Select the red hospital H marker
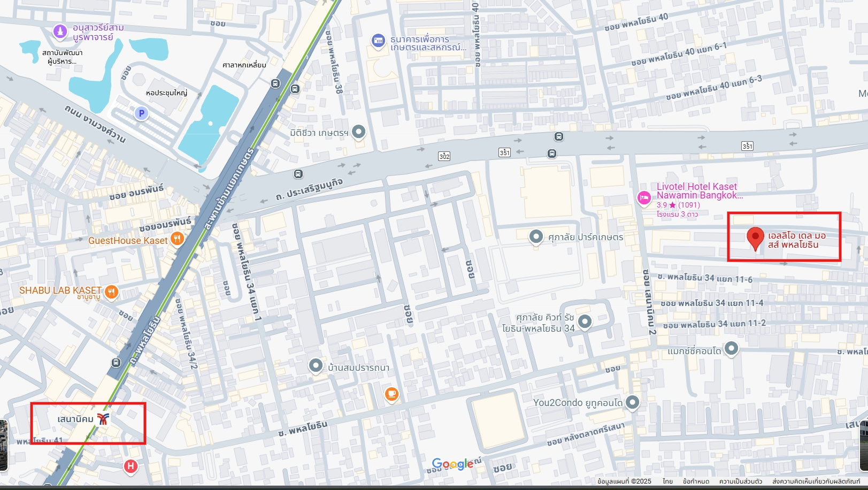This screenshot has width=868, height=490. point(130,466)
